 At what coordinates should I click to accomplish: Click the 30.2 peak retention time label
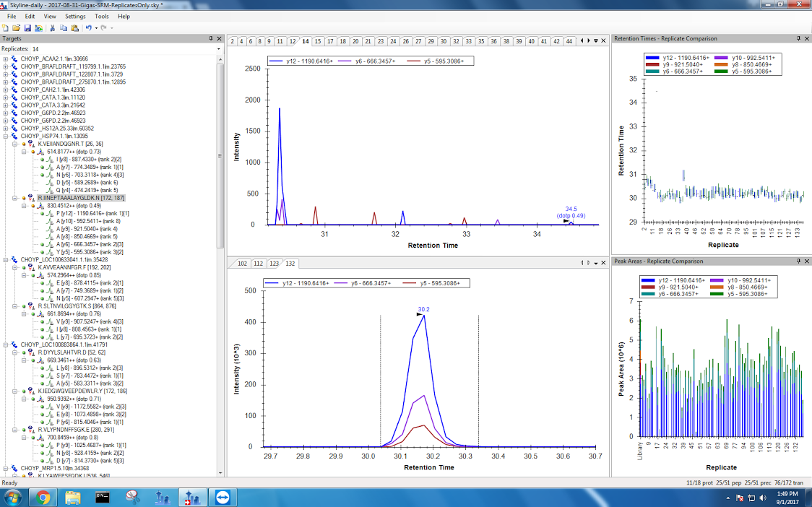[424, 308]
